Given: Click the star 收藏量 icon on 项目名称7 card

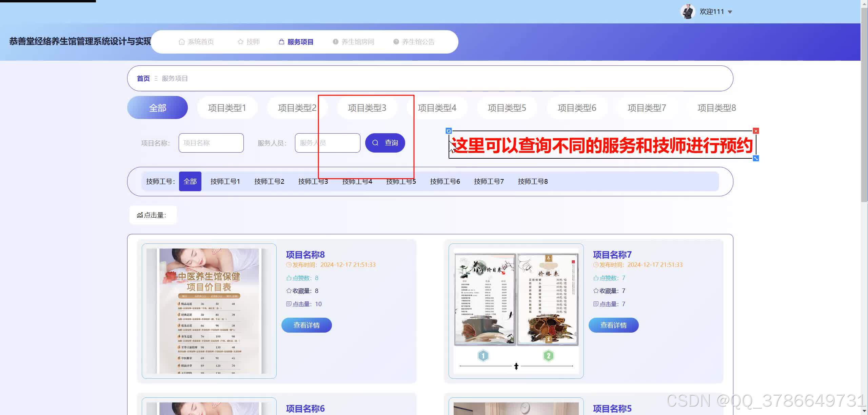Looking at the screenshot, I should 596,291.
